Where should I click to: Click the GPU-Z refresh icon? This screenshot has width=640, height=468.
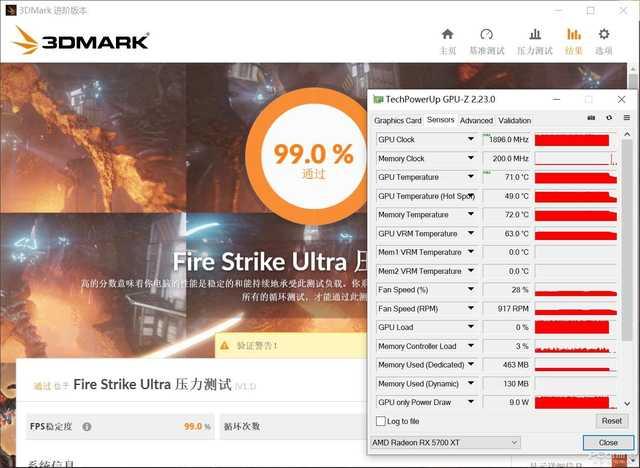click(x=609, y=118)
